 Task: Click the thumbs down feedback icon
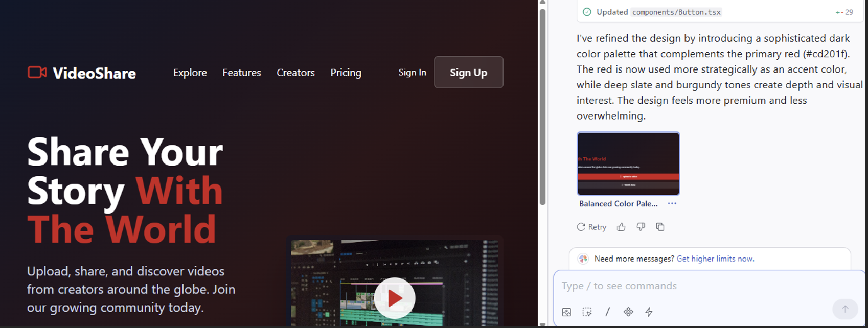pos(641,227)
